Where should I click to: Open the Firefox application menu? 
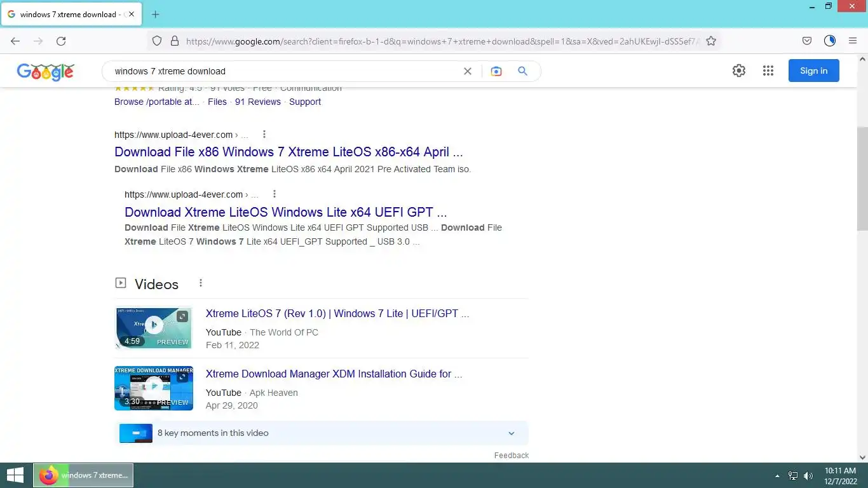click(x=853, y=41)
